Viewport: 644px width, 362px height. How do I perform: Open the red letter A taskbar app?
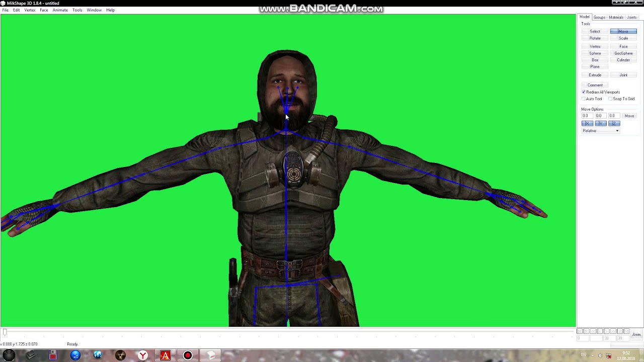pyautogui.click(x=165, y=355)
